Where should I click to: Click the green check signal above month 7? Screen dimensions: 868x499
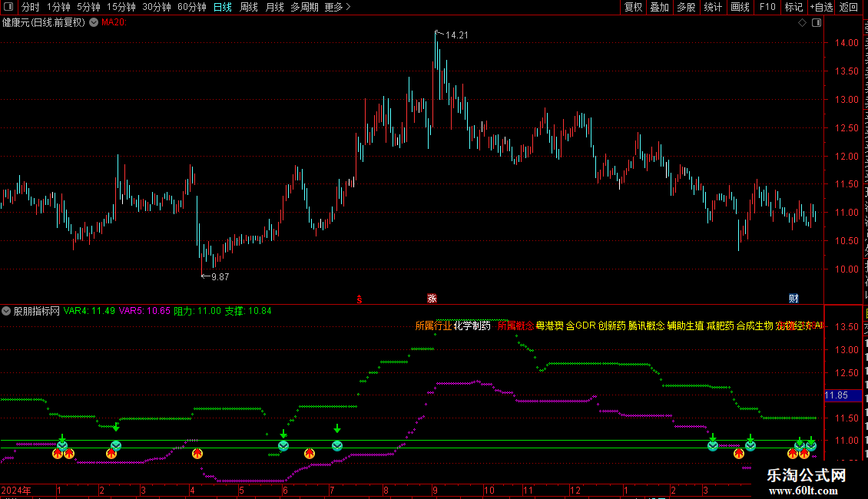pyautogui.click(x=337, y=446)
